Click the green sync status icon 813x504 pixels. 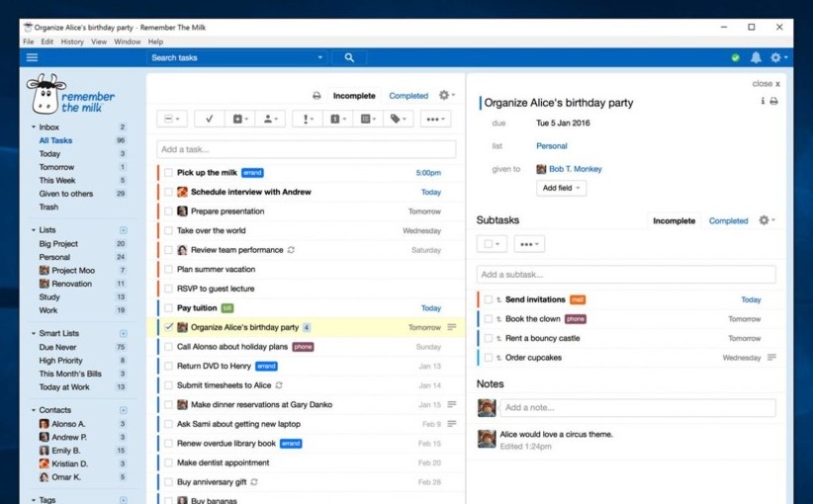(735, 58)
